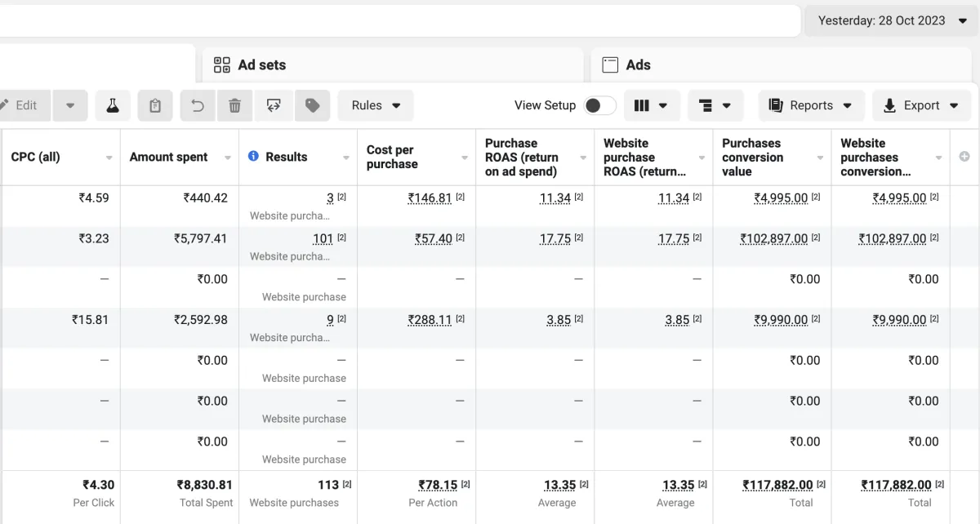Click the search filter input field
980x524 pixels.
point(400,20)
